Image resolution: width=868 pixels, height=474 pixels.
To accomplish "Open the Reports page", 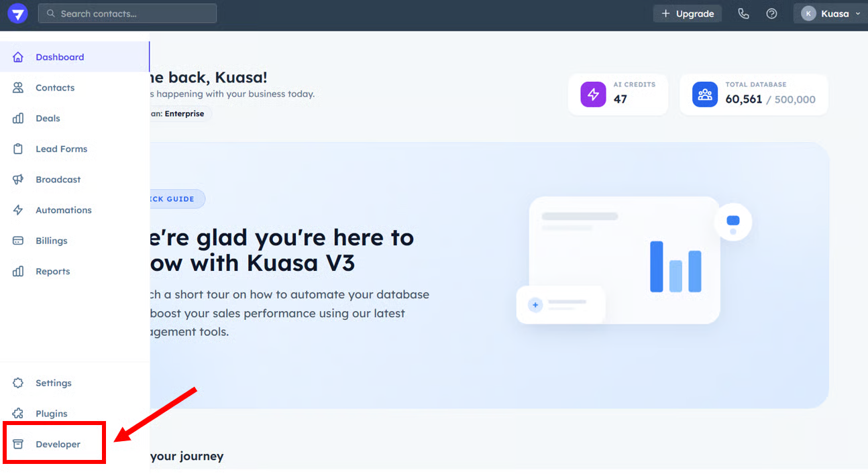I will [52, 272].
